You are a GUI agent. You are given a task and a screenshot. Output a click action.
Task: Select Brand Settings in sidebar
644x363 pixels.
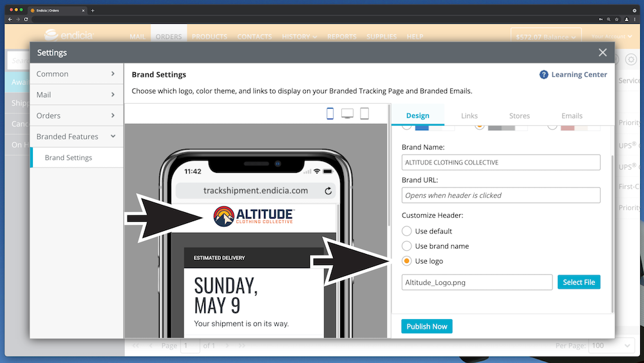pyautogui.click(x=77, y=157)
